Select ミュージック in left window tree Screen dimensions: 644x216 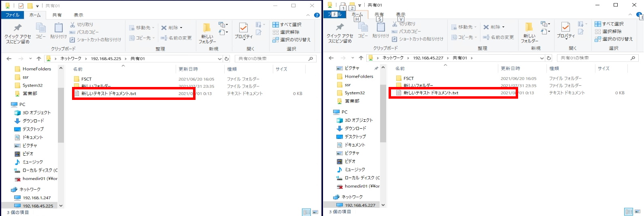33,162
